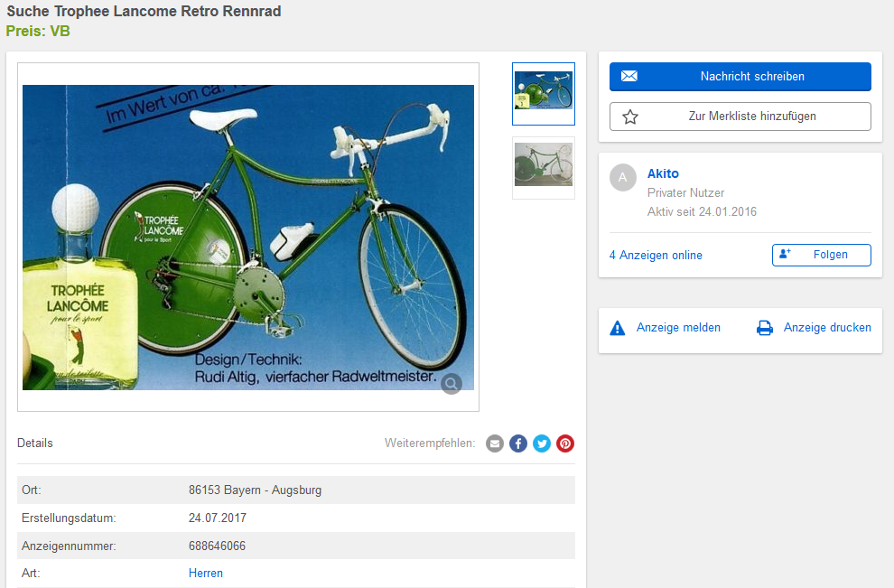Share the ad on Facebook
This screenshot has width=894, height=588.
pos(518,443)
